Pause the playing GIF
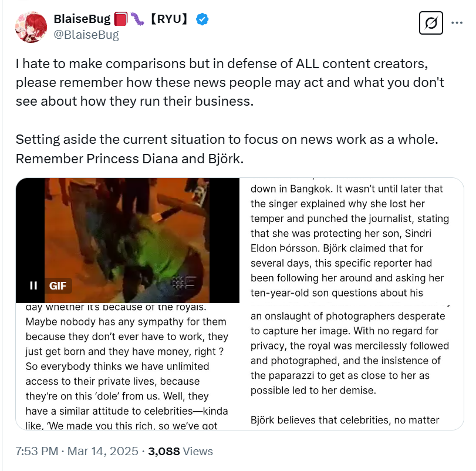476x471 pixels. (x=33, y=285)
